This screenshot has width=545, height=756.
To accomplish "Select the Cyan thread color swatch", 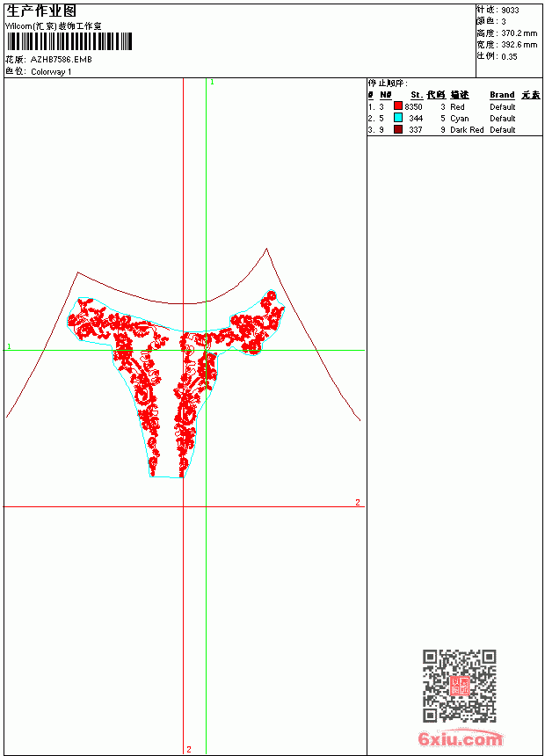I will tap(398, 118).
